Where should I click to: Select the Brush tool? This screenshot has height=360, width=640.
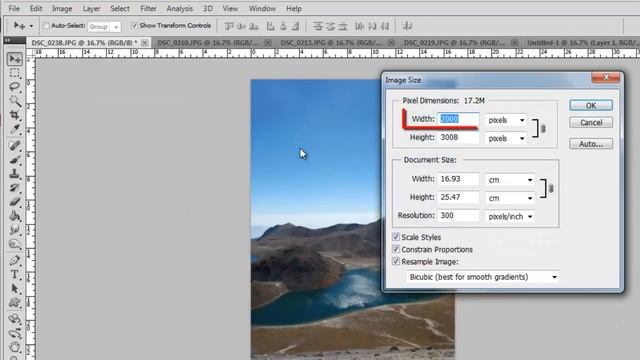click(15, 160)
